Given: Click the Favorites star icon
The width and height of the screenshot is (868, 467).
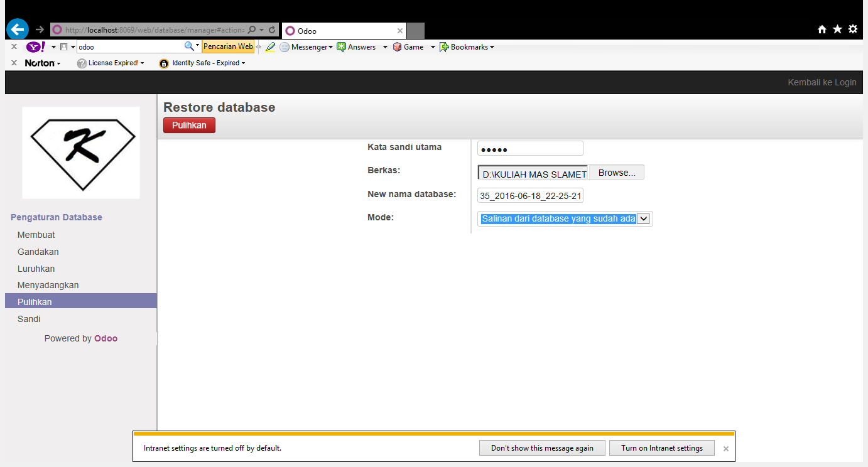Looking at the screenshot, I should point(837,30).
